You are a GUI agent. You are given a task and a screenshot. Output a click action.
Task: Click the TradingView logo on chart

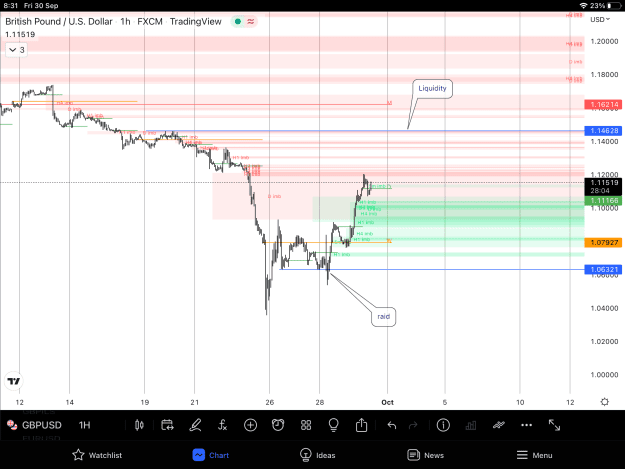point(14,381)
